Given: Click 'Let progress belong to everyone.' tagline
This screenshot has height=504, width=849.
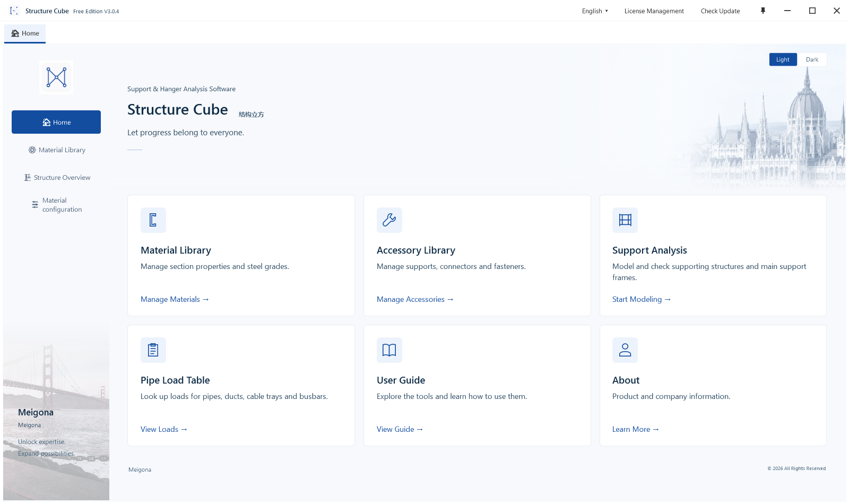Looking at the screenshot, I should (x=186, y=133).
